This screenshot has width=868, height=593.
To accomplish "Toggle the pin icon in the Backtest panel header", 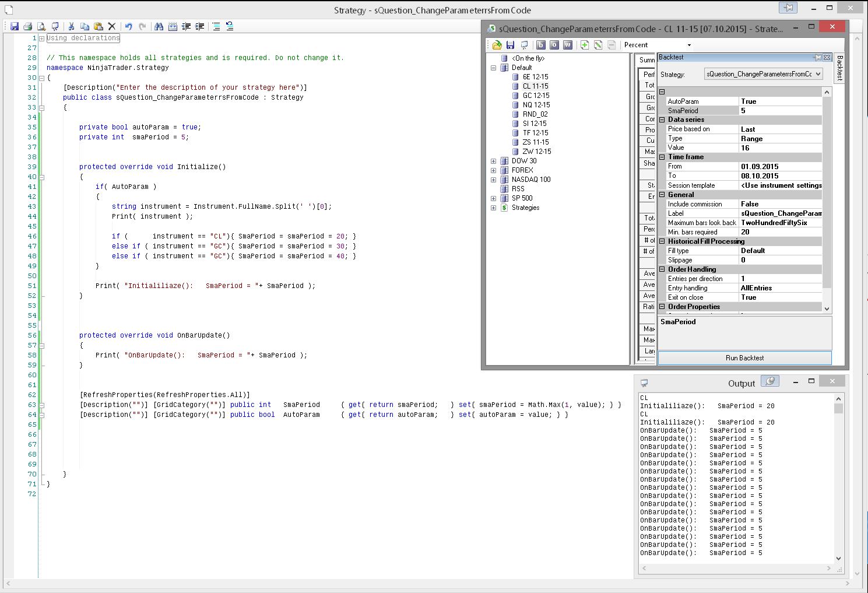I will (x=818, y=57).
